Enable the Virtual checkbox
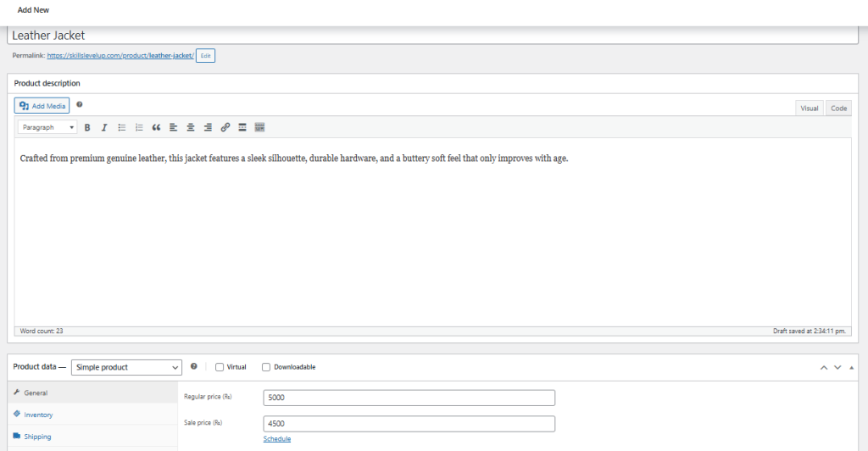The height and width of the screenshot is (451, 868). [x=220, y=367]
